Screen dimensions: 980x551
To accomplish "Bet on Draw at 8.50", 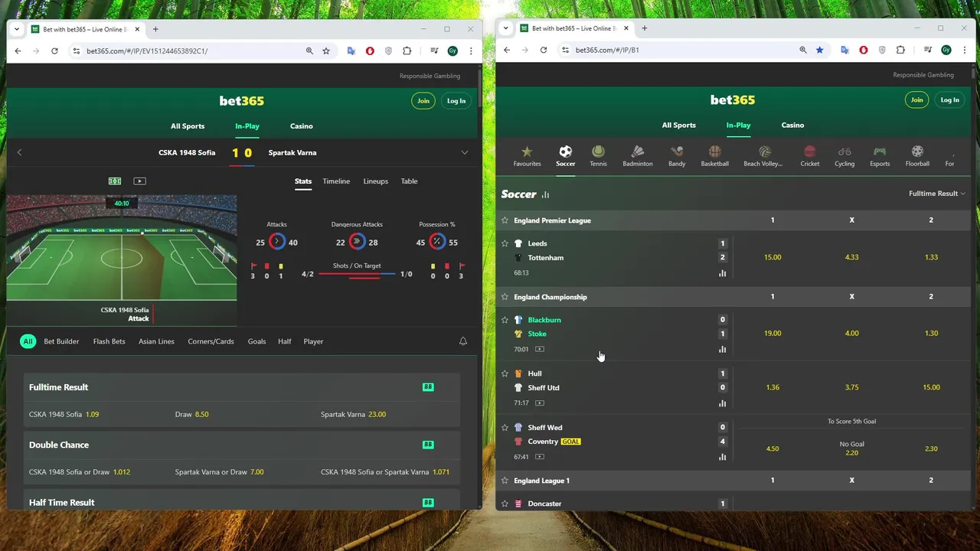I will [x=192, y=415].
